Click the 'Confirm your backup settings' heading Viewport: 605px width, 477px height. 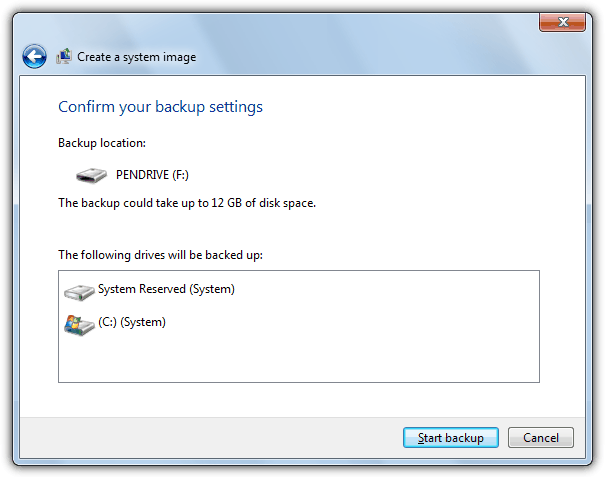click(160, 107)
